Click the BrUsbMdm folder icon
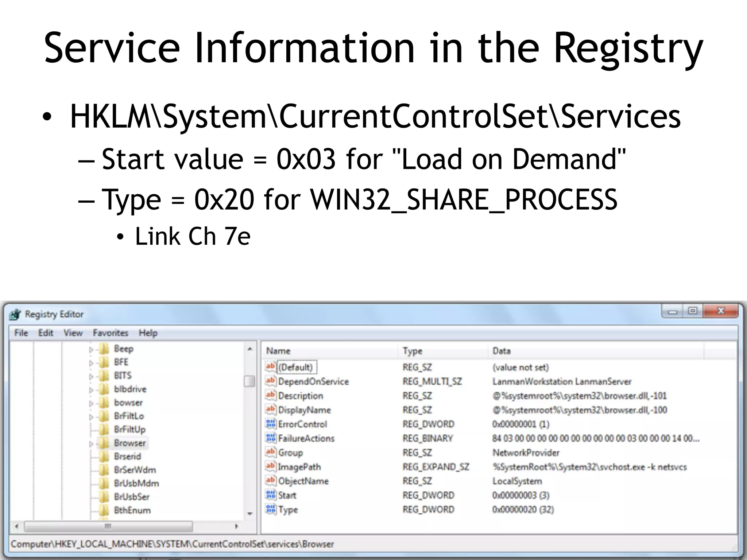Screen dimensions: 747x560 [104, 484]
